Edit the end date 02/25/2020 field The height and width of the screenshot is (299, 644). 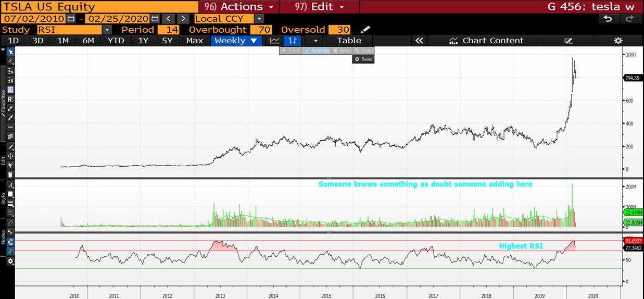118,19
